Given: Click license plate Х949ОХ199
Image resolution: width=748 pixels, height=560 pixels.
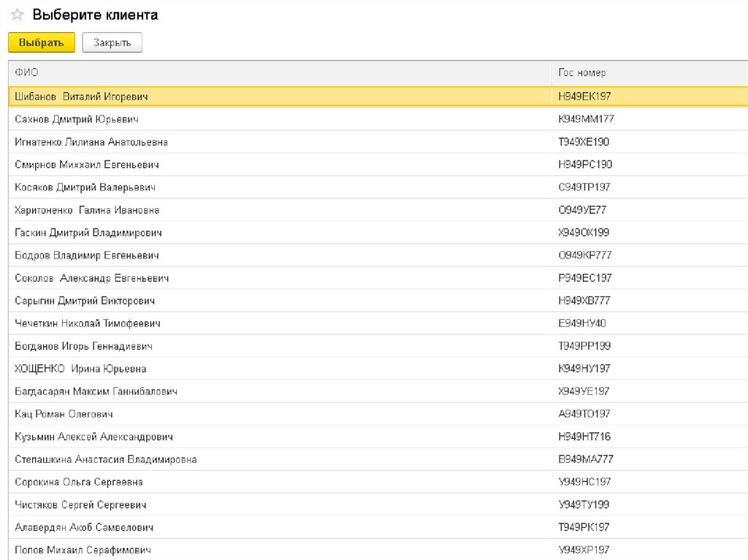Looking at the screenshot, I should [583, 233].
